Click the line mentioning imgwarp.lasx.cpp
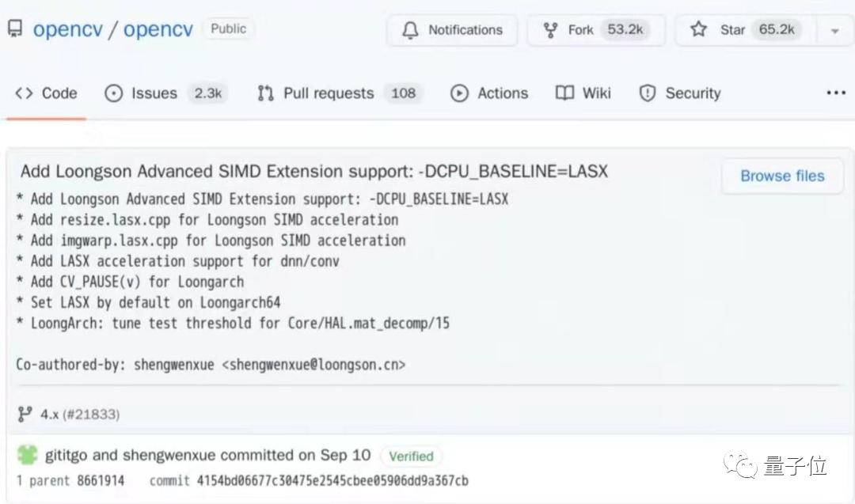The image size is (855, 504). click(x=211, y=241)
